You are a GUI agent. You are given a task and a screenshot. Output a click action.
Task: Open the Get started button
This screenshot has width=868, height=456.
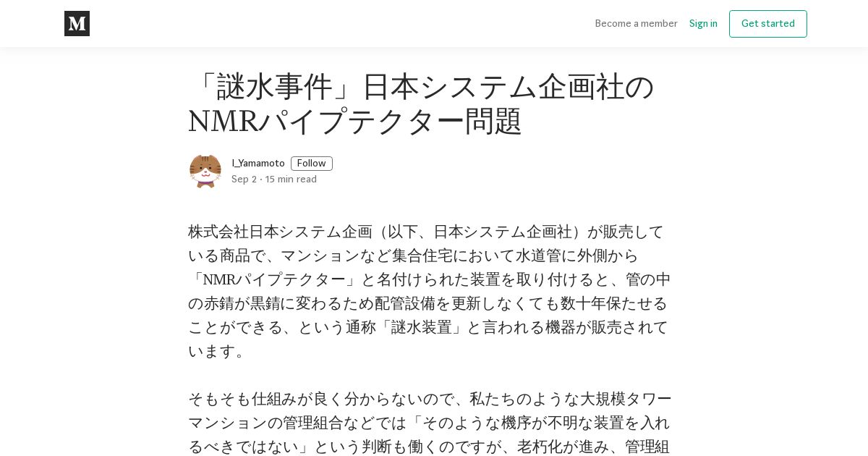768,24
